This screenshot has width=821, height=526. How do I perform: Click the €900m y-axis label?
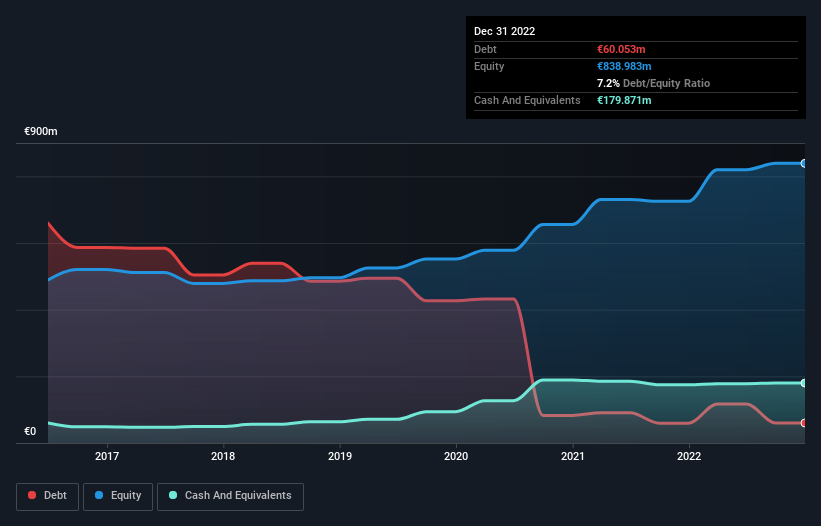point(41,131)
